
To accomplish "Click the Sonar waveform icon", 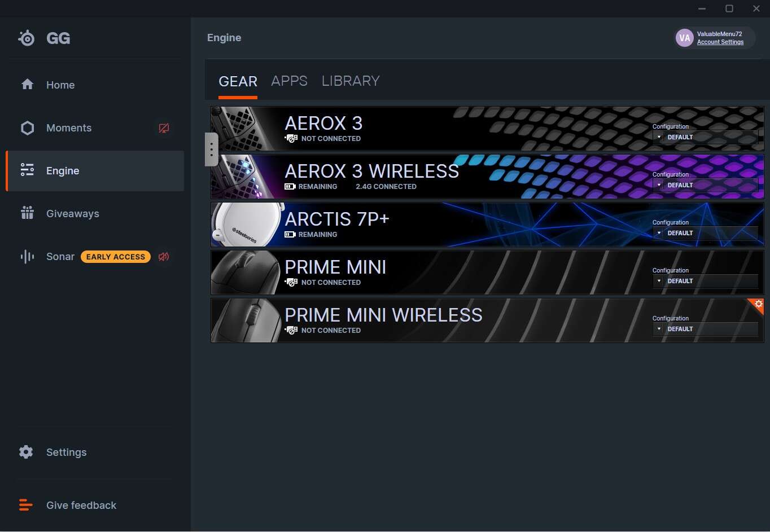I will coord(27,257).
